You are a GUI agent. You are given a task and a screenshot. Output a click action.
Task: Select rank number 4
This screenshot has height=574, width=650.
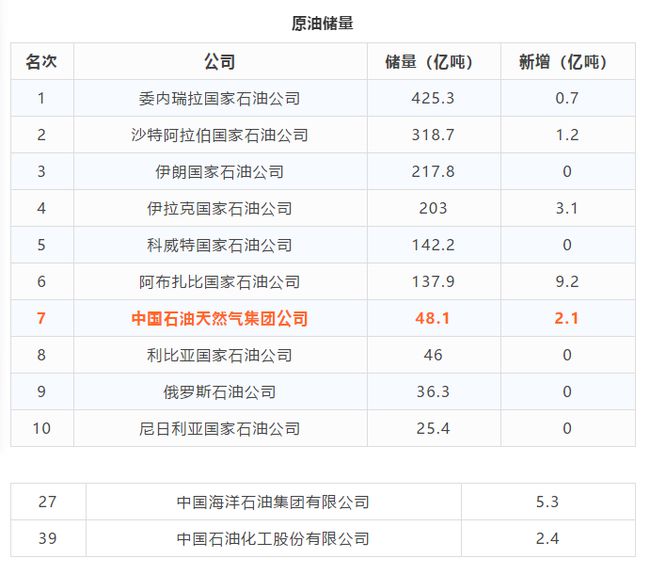click(41, 208)
